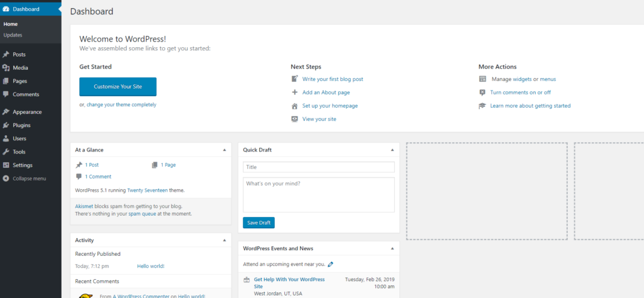
Task: Click the Settings menu label
Action: [x=23, y=165]
